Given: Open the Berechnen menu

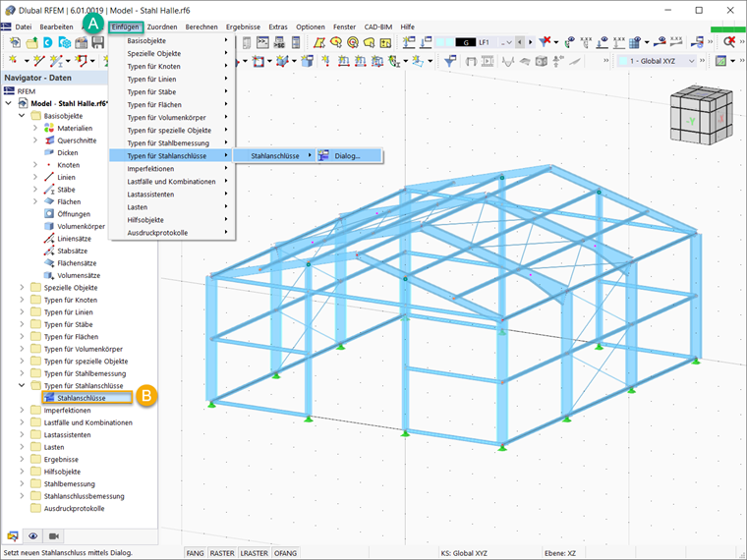Looking at the screenshot, I should coord(201,27).
